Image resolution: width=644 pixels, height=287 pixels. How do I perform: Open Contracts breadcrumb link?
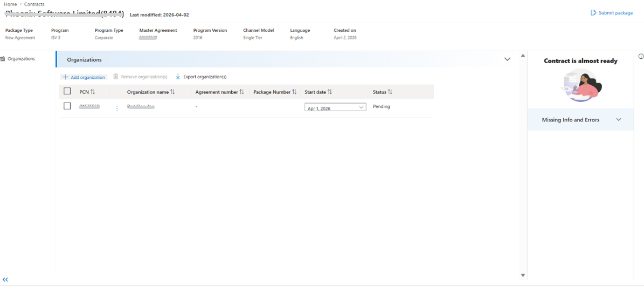34,4
